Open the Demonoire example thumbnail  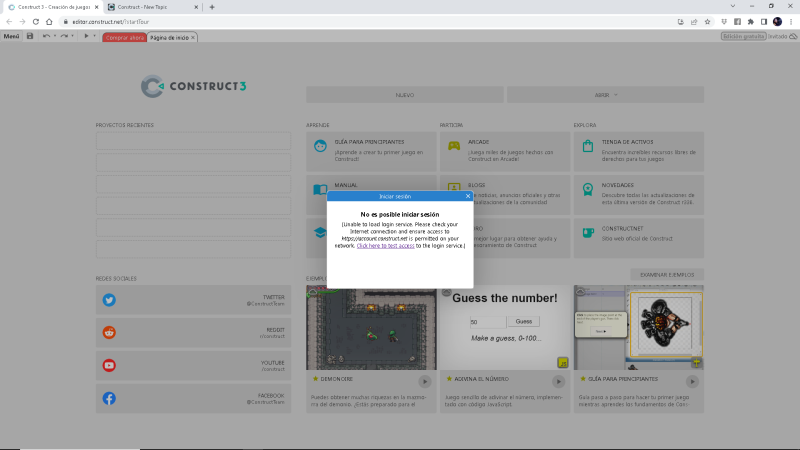click(x=371, y=328)
